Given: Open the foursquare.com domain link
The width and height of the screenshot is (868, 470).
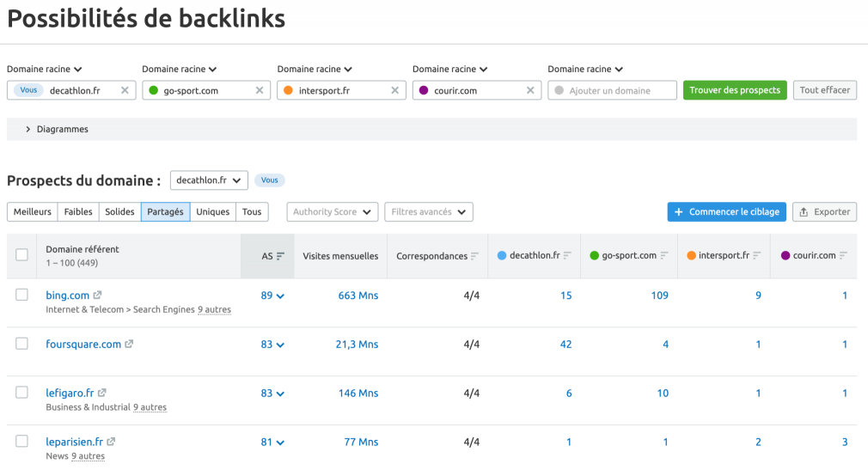Looking at the screenshot, I should tap(83, 345).
